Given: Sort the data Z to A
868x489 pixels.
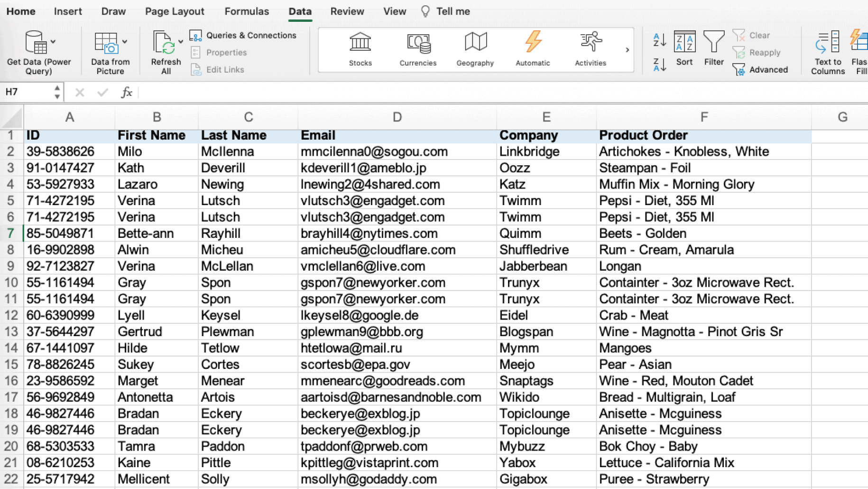Looking at the screenshot, I should click(x=659, y=65).
